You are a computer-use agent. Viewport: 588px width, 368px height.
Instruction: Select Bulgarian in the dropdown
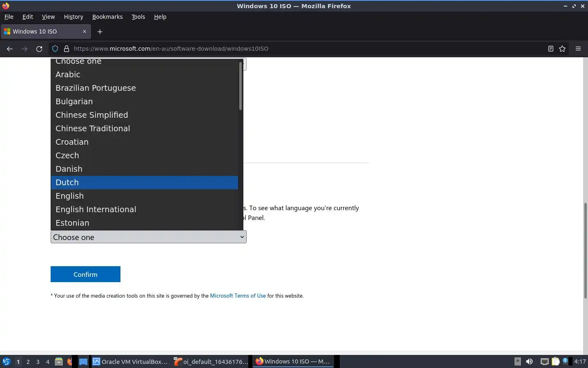(145, 101)
